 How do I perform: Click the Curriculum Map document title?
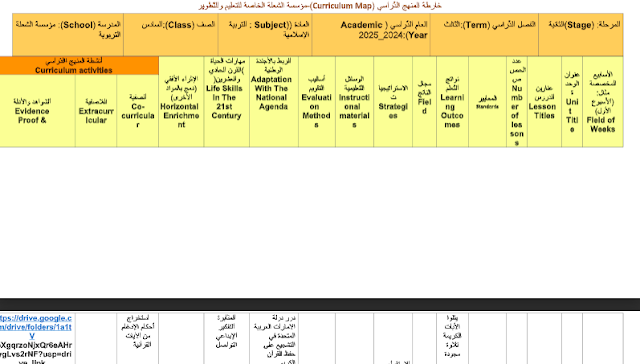coord(320,6)
